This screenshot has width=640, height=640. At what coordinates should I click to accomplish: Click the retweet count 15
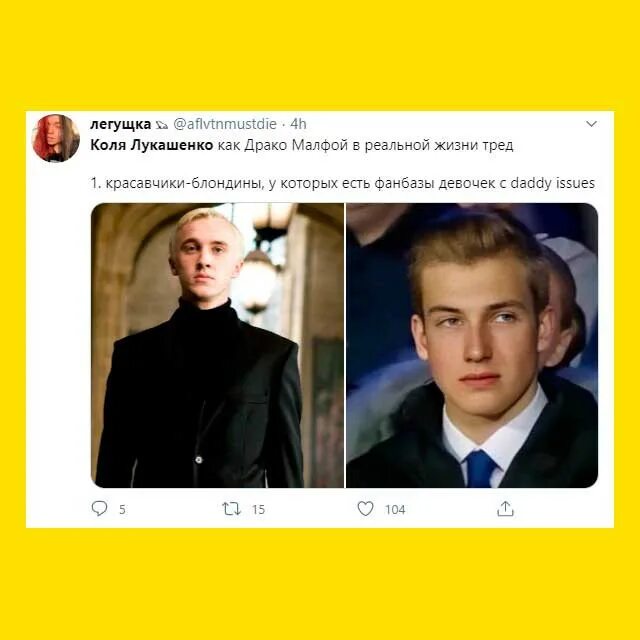point(258,509)
